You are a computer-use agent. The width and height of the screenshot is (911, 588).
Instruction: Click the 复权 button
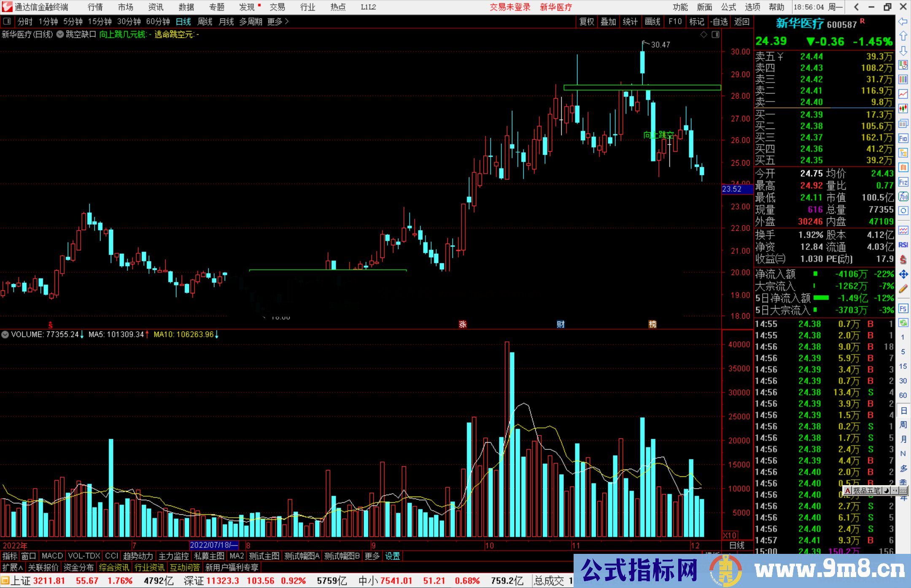(x=586, y=21)
